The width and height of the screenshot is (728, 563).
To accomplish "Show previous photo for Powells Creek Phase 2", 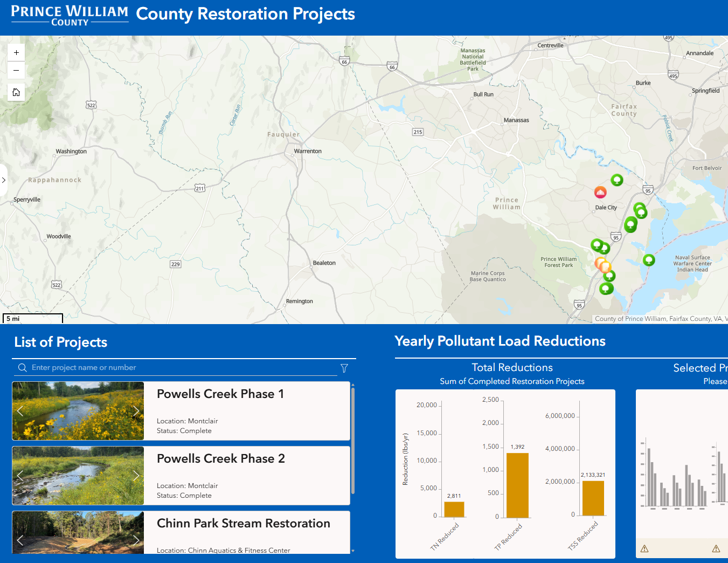I will point(20,476).
